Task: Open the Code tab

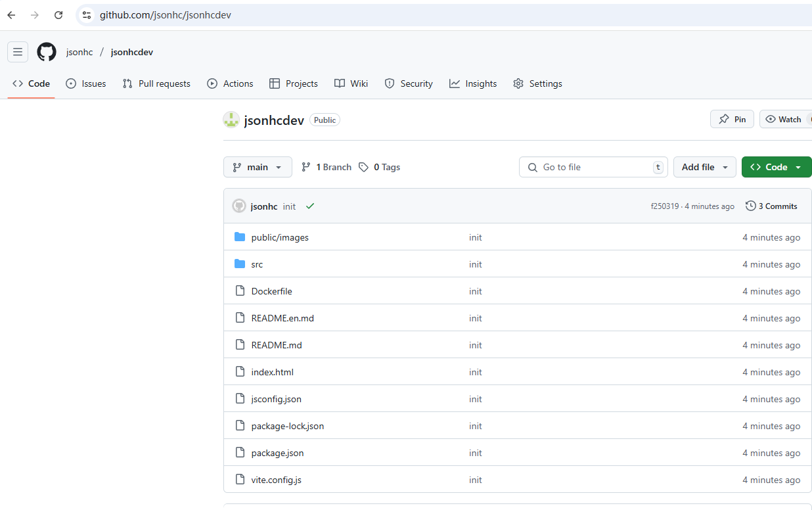Action: [x=31, y=83]
